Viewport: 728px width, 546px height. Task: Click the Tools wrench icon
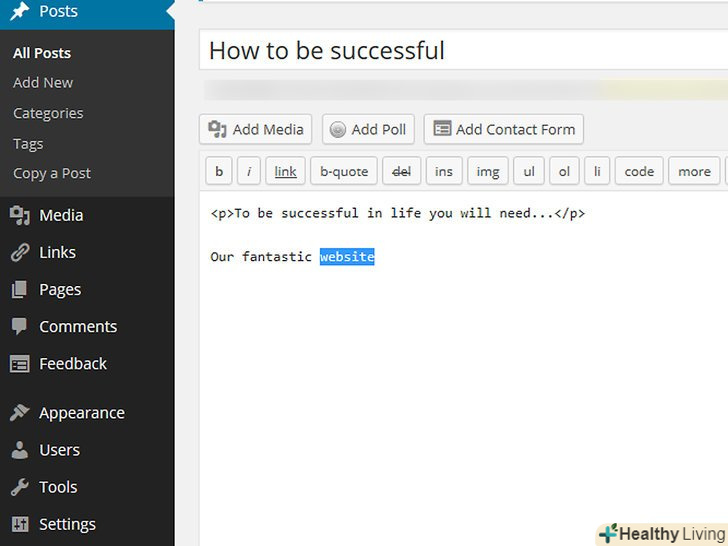tap(20, 487)
